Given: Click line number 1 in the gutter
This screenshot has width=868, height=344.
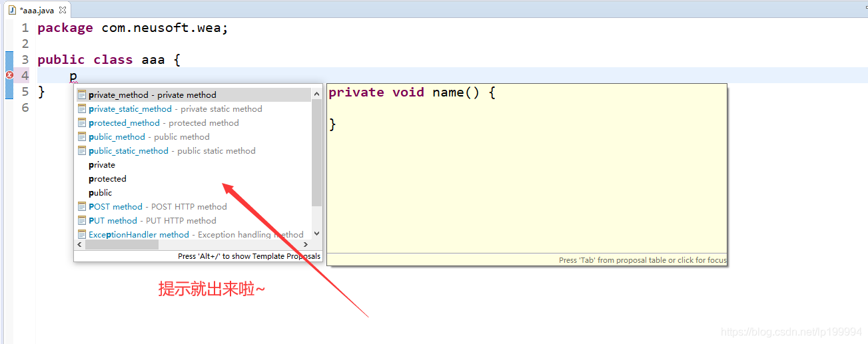Looking at the screenshot, I should (x=25, y=28).
